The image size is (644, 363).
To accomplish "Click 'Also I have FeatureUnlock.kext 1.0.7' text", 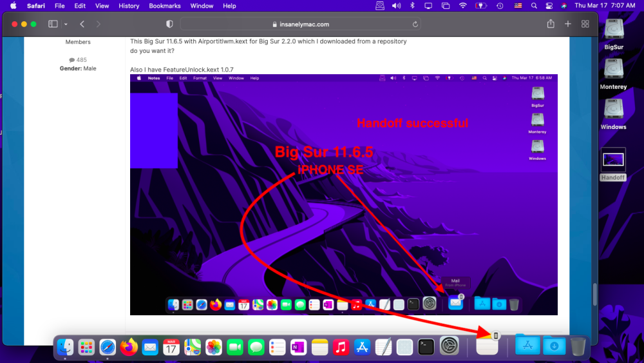I will click(x=182, y=70).
